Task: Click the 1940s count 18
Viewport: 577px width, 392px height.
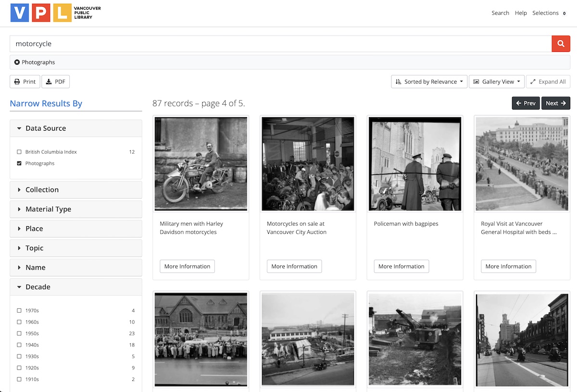Action: point(132,345)
